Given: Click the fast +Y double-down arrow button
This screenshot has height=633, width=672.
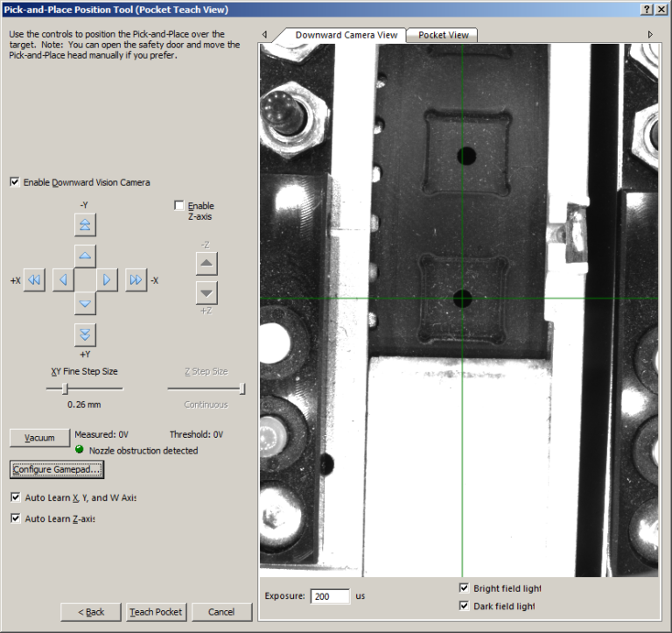Looking at the screenshot, I should tap(85, 334).
